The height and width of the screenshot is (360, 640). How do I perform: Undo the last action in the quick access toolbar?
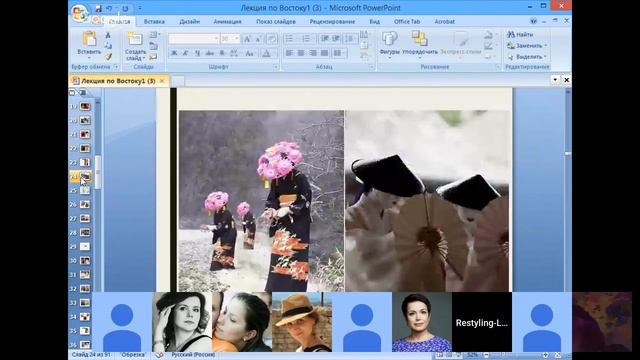[x=109, y=8]
